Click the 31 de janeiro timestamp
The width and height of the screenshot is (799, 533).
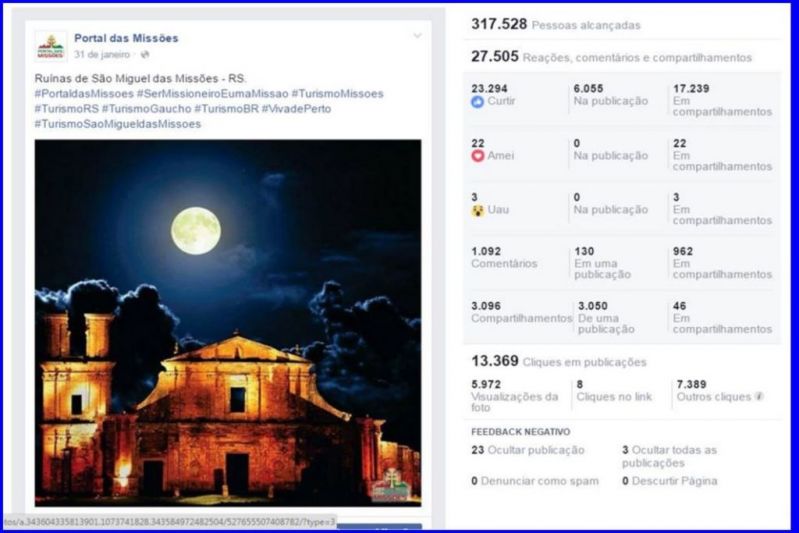tap(101, 54)
